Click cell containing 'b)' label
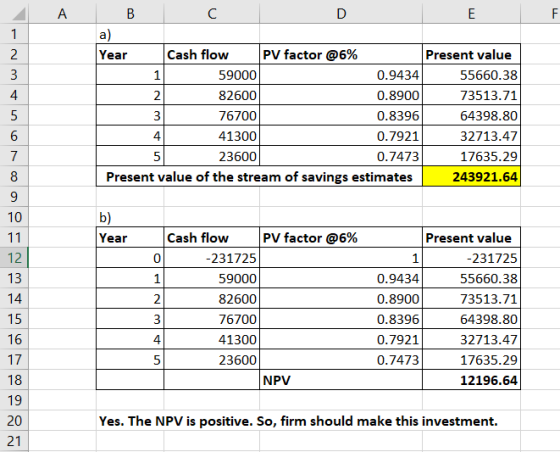Viewport: 560px width, 452px height. point(130,217)
